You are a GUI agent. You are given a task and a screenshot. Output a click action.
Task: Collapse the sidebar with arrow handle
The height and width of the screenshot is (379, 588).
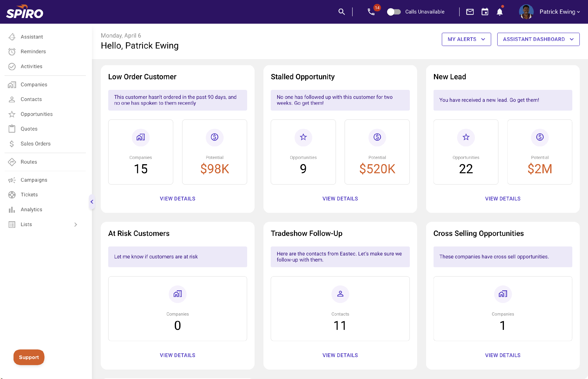point(92,202)
